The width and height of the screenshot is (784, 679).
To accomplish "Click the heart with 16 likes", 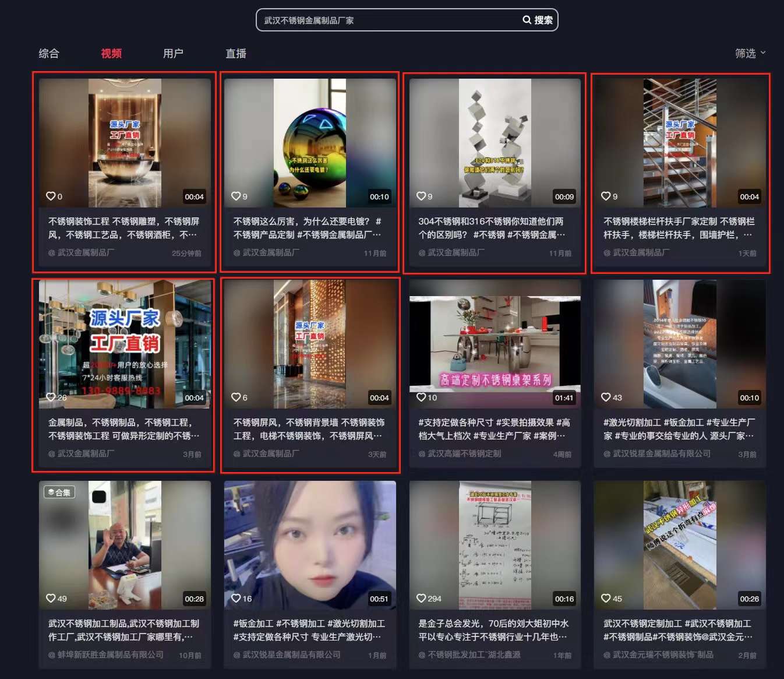I will tap(236, 599).
